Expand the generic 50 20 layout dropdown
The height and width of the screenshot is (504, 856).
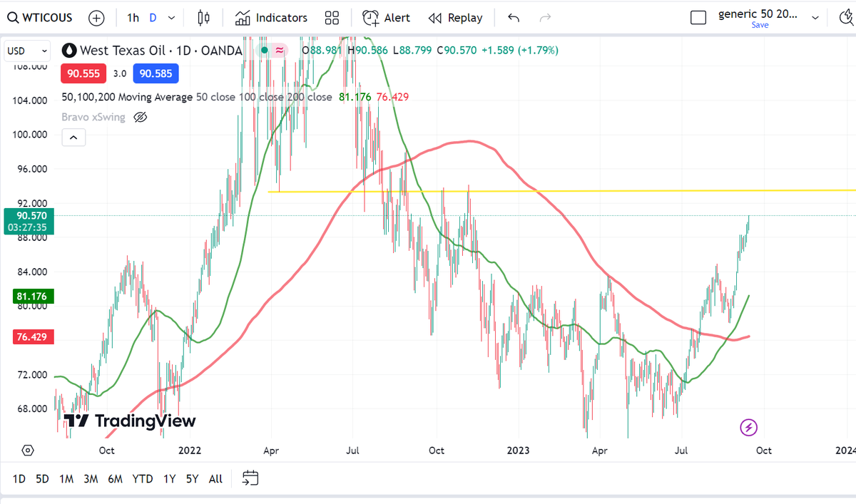(815, 17)
